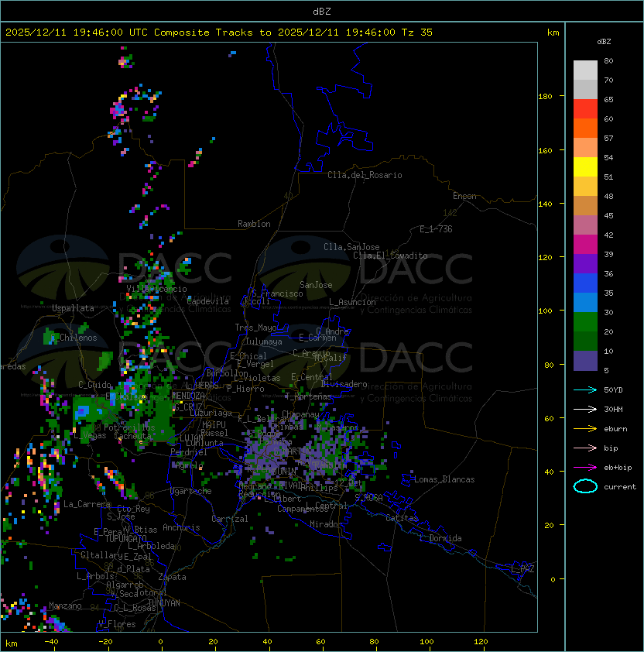Pick the slate purple bottom swatch in legend
This screenshot has height=652, width=644.
pos(585,361)
